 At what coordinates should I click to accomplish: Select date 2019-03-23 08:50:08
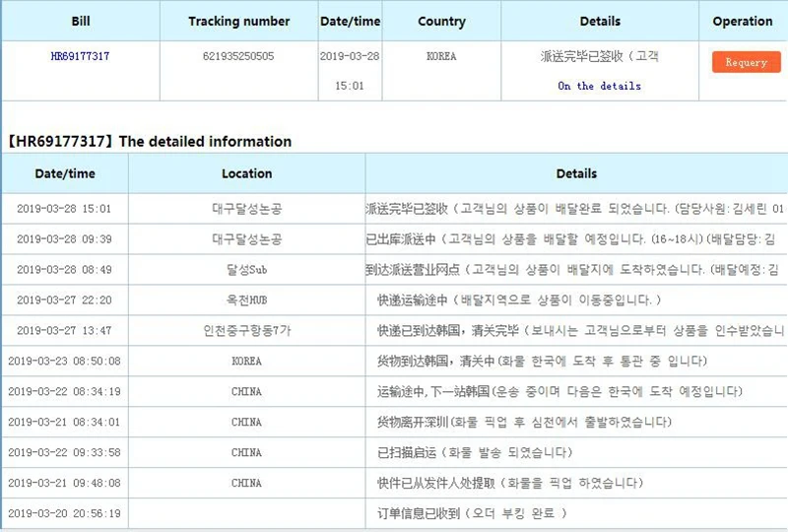pyautogui.click(x=64, y=361)
